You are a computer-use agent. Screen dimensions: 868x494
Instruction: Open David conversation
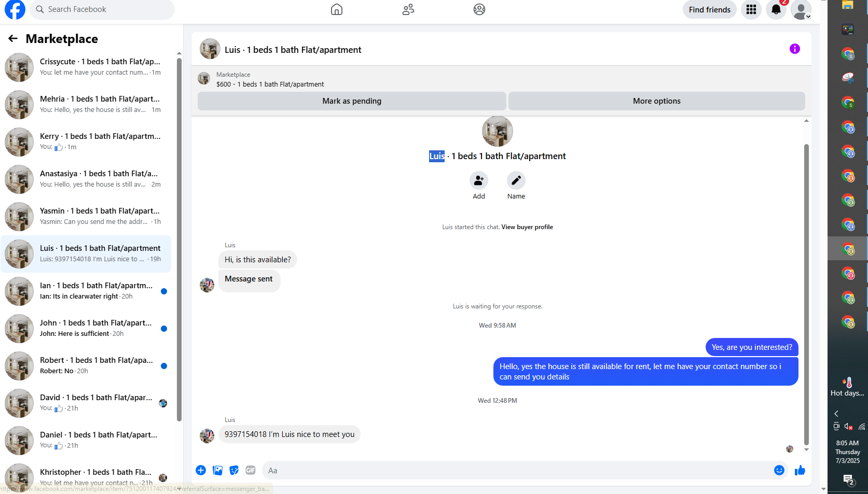point(86,403)
